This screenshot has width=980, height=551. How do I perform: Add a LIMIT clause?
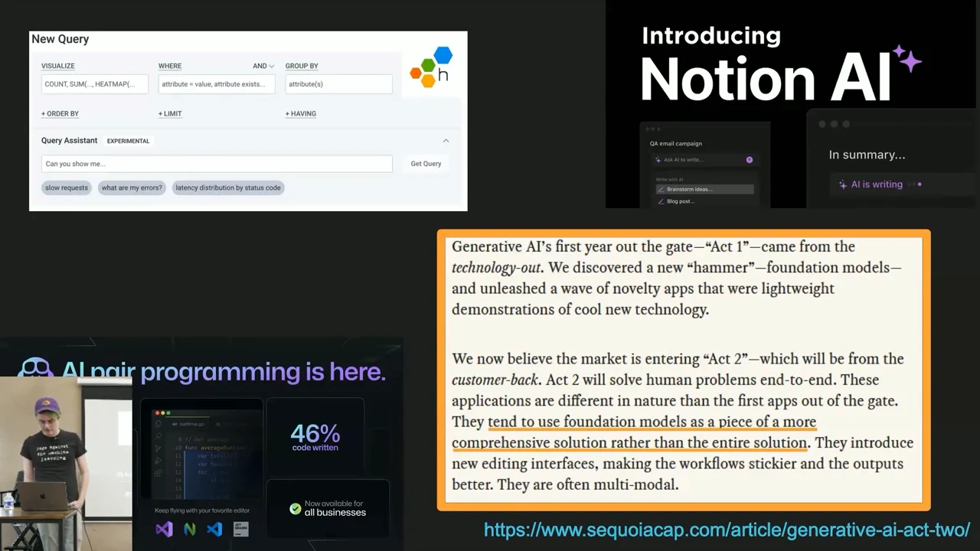click(170, 113)
